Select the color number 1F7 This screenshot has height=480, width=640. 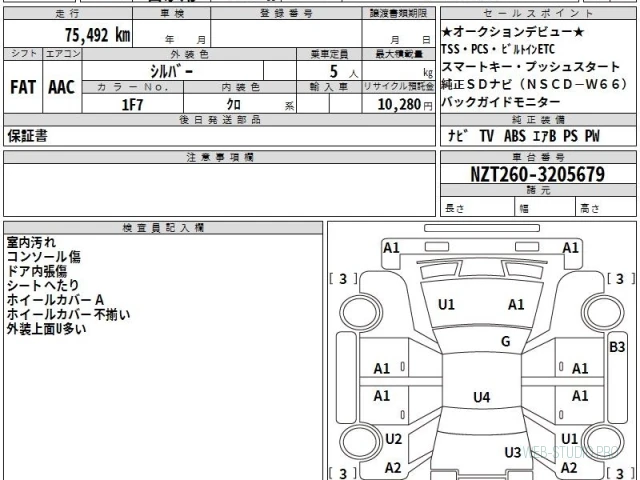(x=132, y=105)
